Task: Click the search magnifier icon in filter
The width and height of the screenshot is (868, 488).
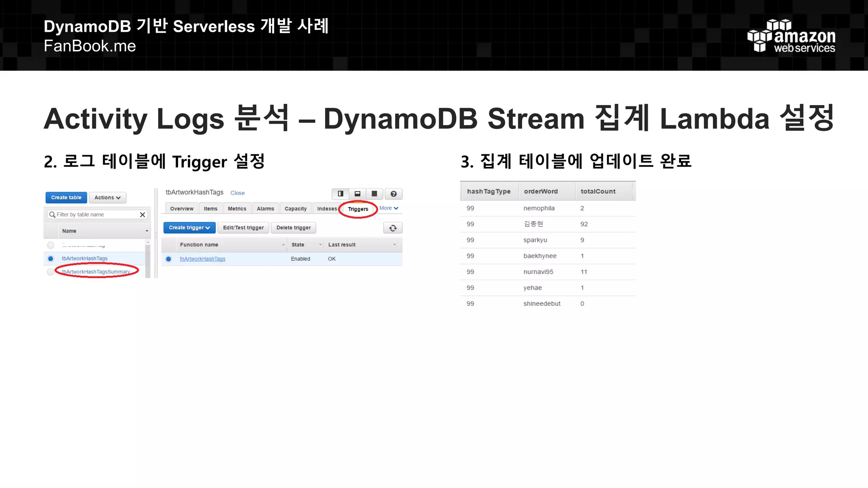Action: [x=52, y=215]
